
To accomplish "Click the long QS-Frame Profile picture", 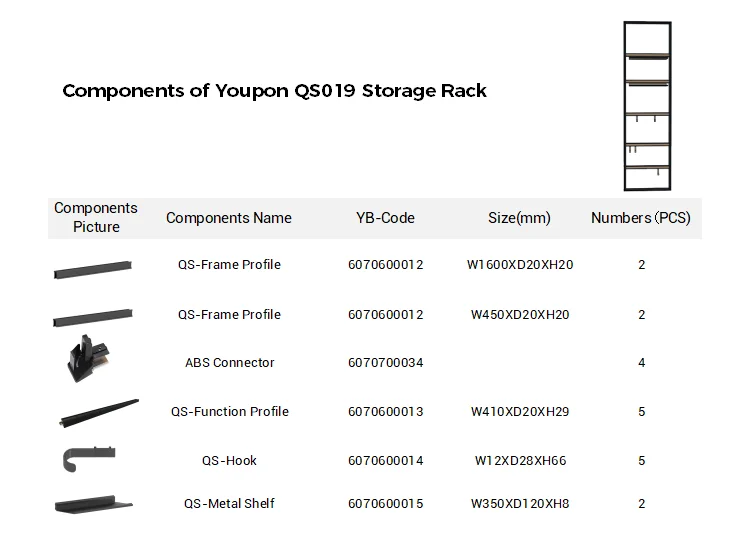I will (x=93, y=267).
